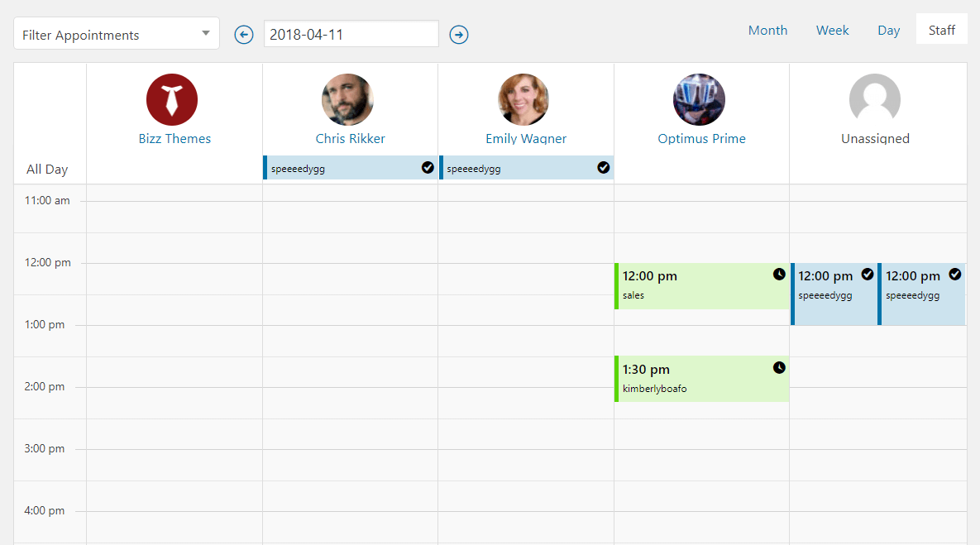The height and width of the screenshot is (545, 980).
Task: Open Chris Rikker's profile photo
Action: (347, 99)
